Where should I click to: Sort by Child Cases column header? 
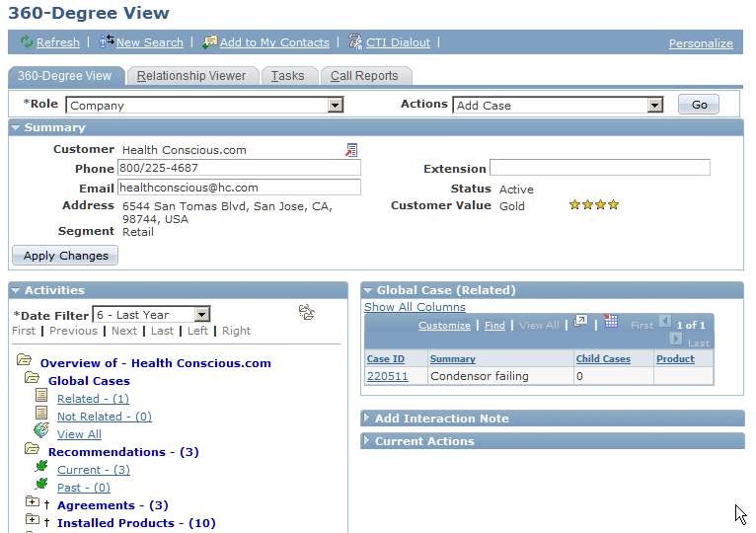click(603, 359)
